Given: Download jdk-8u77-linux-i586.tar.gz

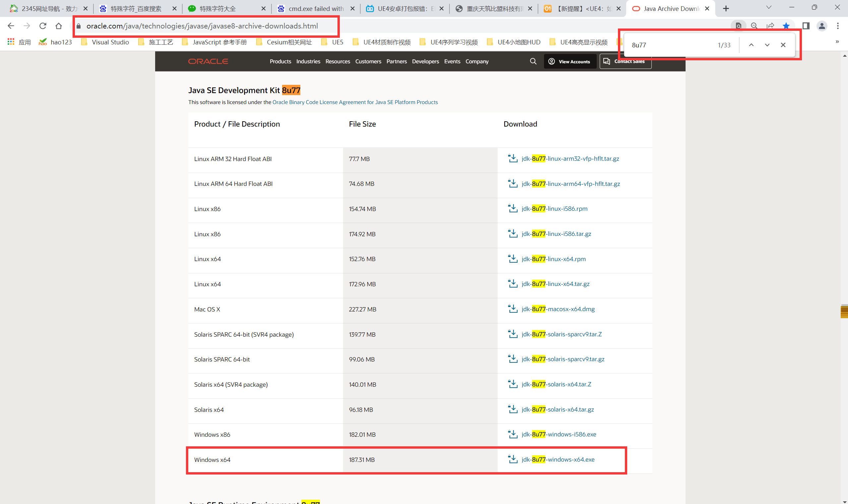Looking at the screenshot, I should click(556, 234).
